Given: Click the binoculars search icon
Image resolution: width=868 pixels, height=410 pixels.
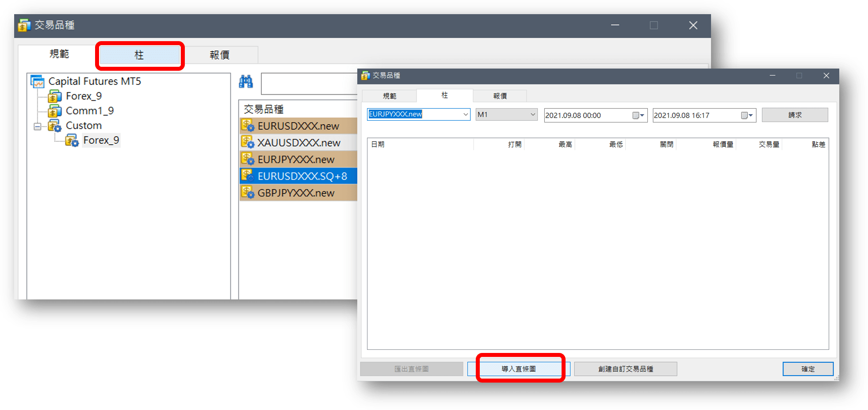Looking at the screenshot, I should click(246, 82).
